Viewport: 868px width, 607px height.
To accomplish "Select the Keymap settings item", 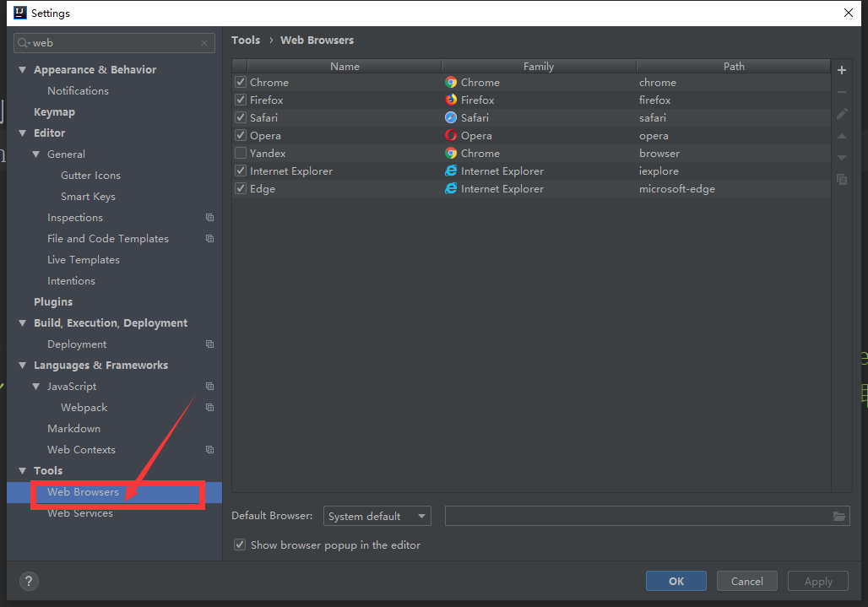I will point(54,111).
